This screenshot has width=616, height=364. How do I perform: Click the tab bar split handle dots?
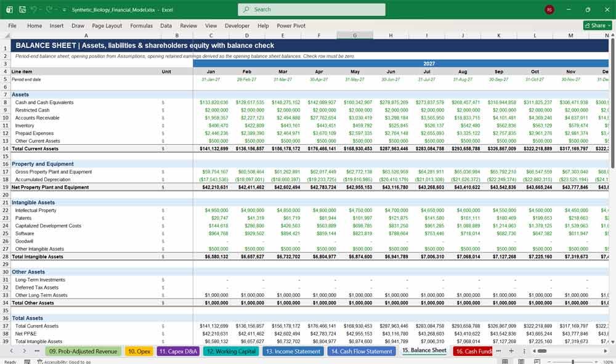pos(524,350)
